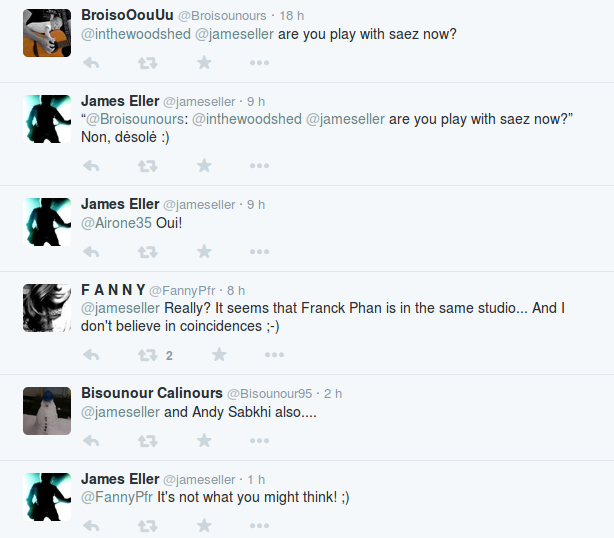Favorite FANNY's coincidences tweet
The width and height of the screenshot is (614, 538).
219,355
